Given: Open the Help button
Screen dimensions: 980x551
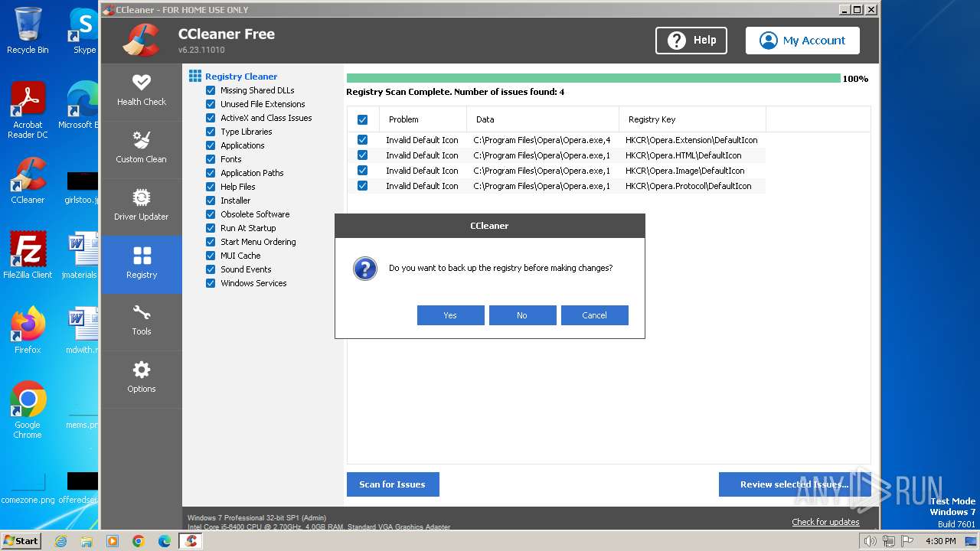Looking at the screenshot, I should tap(691, 41).
